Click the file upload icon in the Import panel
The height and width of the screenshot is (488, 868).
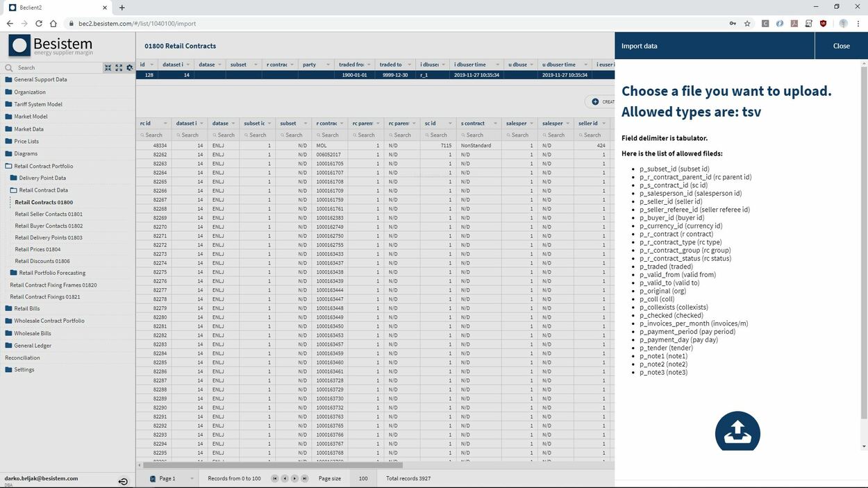point(737,431)
